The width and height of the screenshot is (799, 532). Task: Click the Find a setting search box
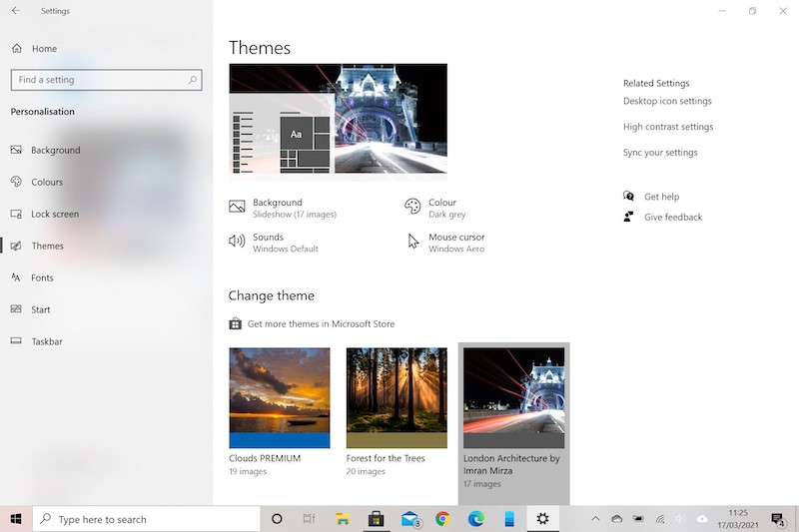click(x=106, y=80)
